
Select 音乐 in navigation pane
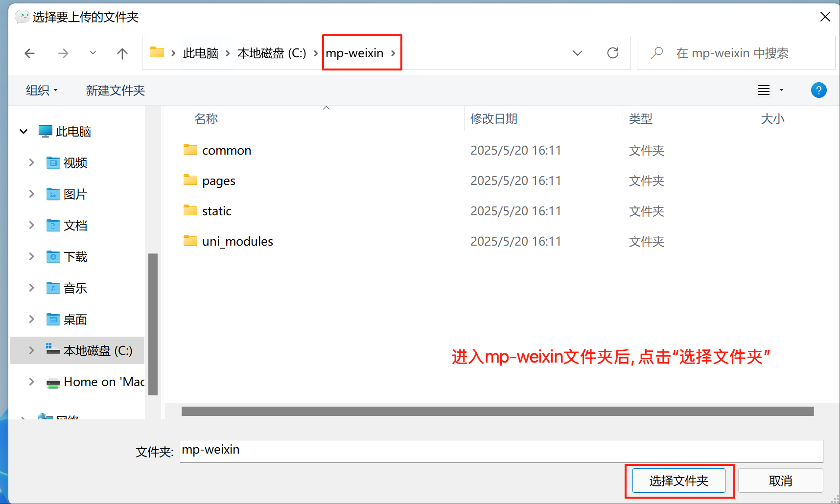[x=75, y=288]
